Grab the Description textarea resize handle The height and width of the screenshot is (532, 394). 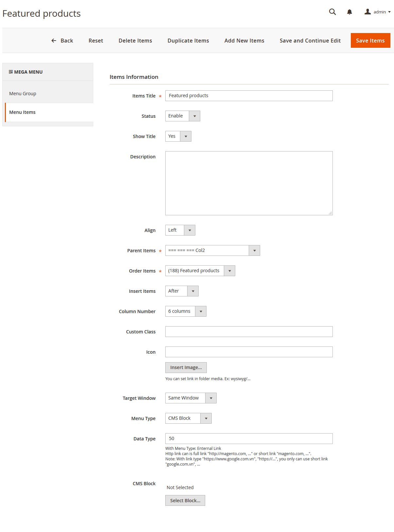tap(331, 213)
